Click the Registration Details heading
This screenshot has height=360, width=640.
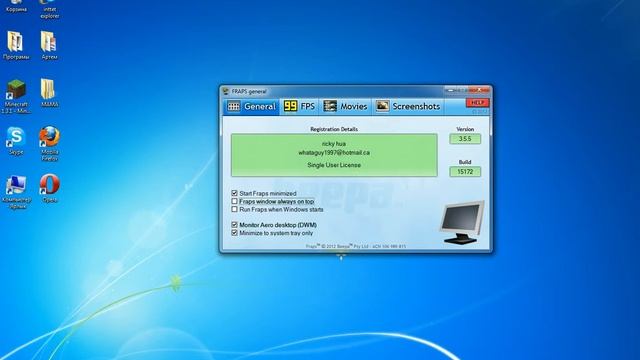point(334,129)
